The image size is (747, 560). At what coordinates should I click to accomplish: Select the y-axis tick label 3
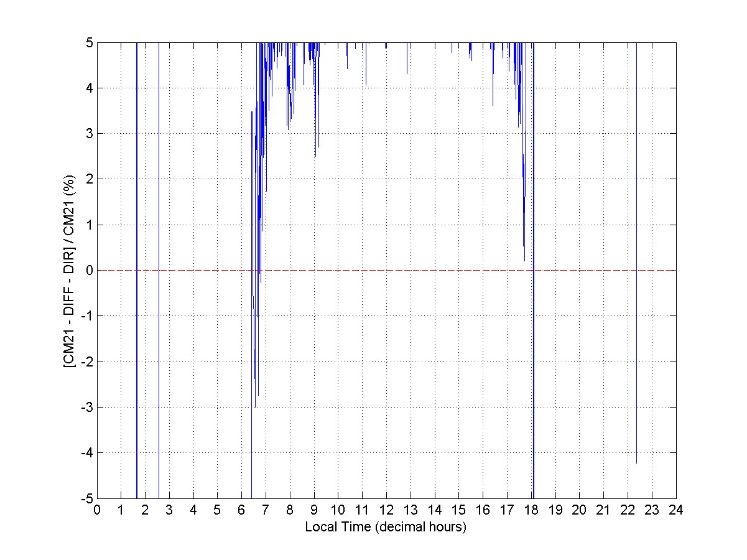[x=90, y=133]
